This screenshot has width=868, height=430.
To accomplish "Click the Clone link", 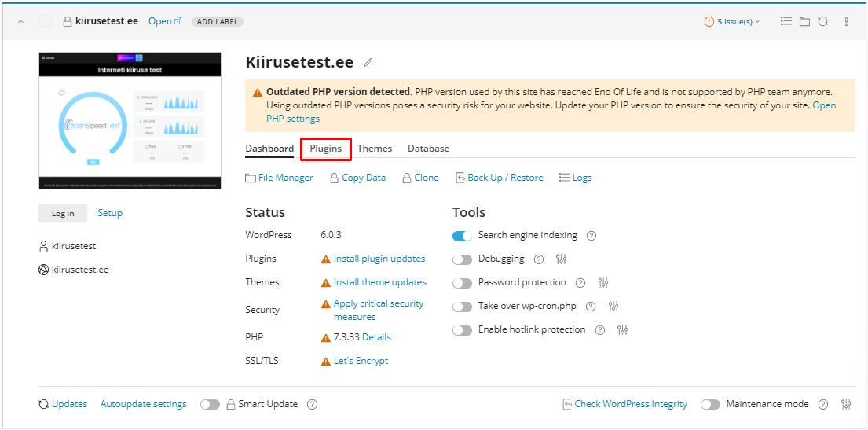I will [420, 178].
